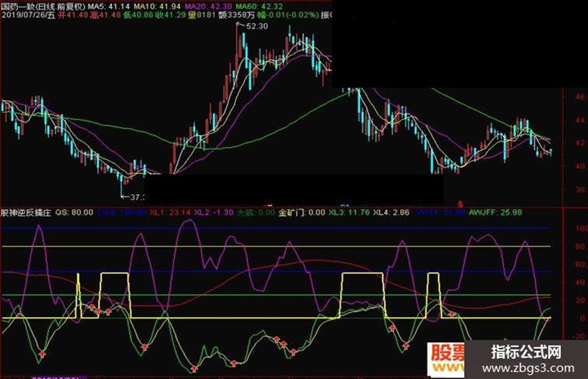Screen dimensions: 588x379
Task: Click the 大底: 0.00 indicator value
Action: [256, 212]
